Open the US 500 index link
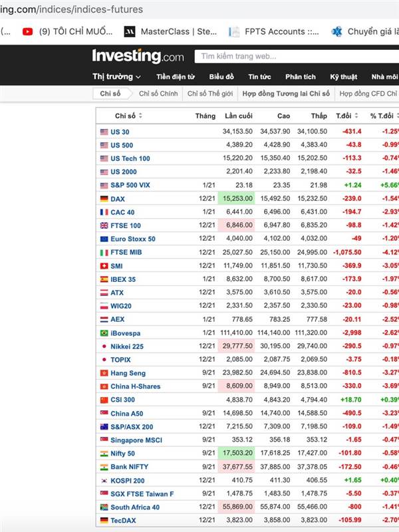Screen dimensions: 399x532 (122, 145)
